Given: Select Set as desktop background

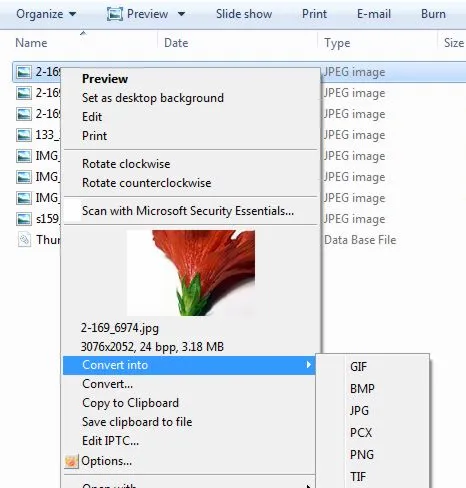Looking at the screenshot, I should [x=153, y=98].
